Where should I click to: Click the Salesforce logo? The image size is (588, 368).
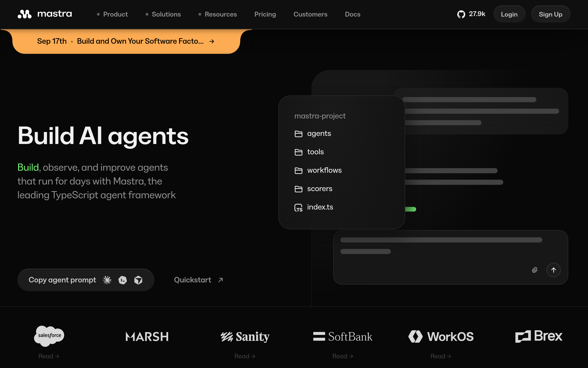pos(49,336)
